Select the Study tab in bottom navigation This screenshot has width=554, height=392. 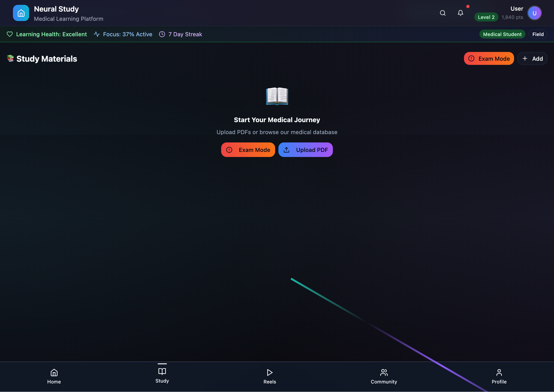point(162,375)
